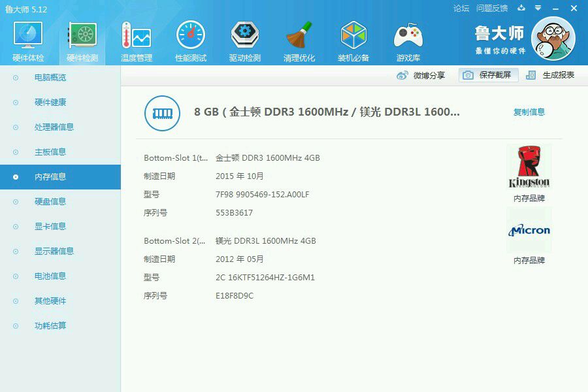The height and width of the screenshot is (392, 588).
Task: Click 金士顿 DDR3 1600MHz 4GB value
Action: 268,158
